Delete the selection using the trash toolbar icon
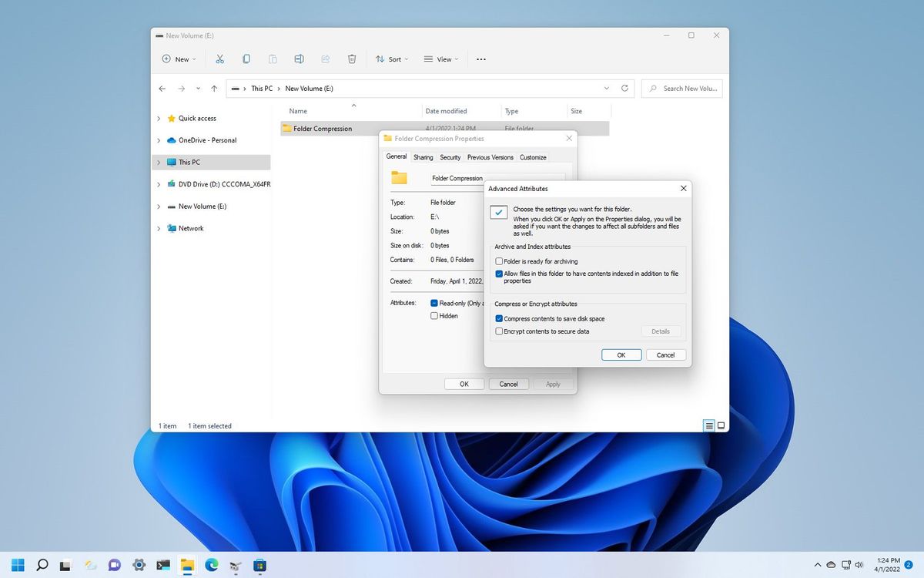924x578 pixels. tap(351, 59)
